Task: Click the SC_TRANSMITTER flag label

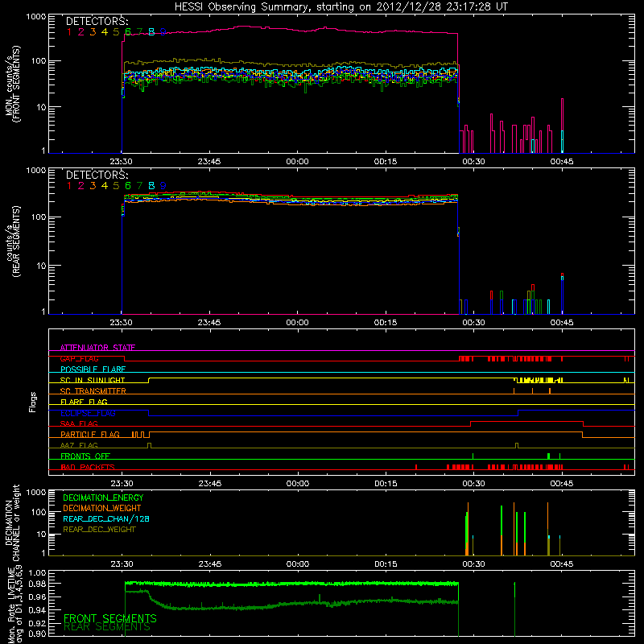Action: click(x=93, y=391)
